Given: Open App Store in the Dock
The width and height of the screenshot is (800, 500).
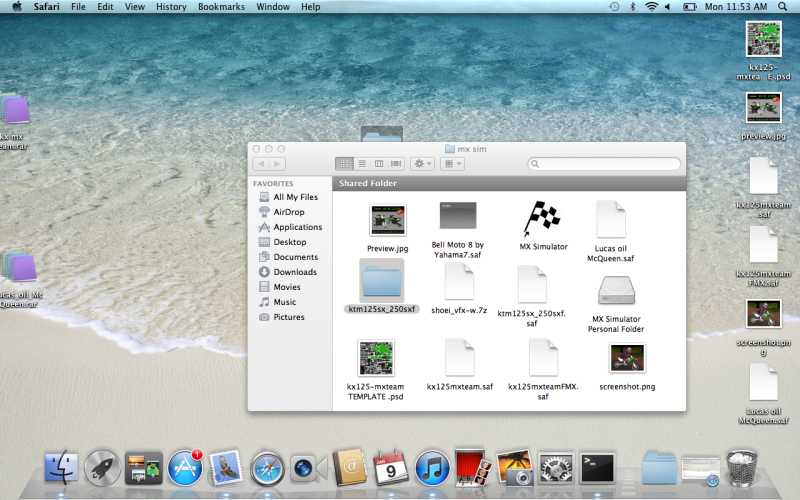Looking at the screenshot, I should click(185, 467).
